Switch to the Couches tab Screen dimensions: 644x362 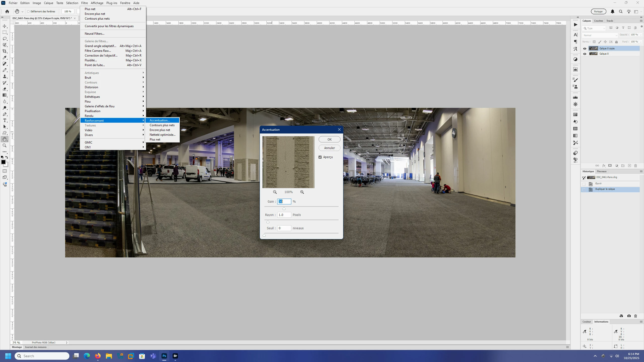click(x=598, y=21)
